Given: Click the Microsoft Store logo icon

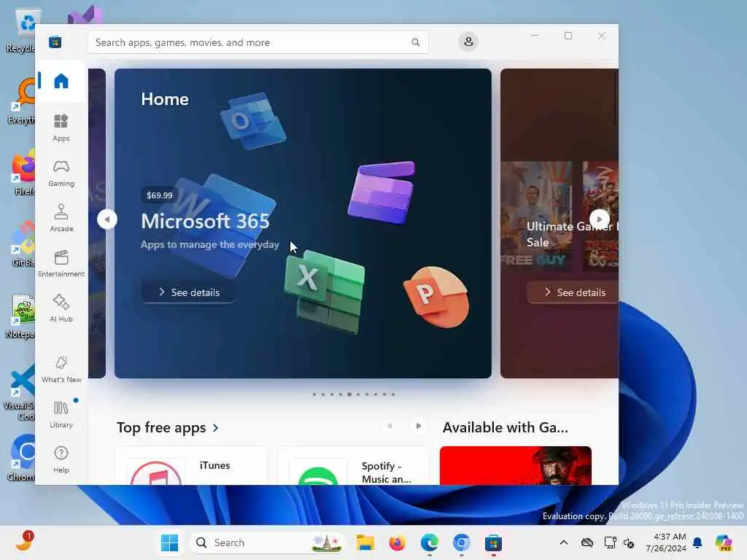Looking at the screenshot, I should coord(55,42).
